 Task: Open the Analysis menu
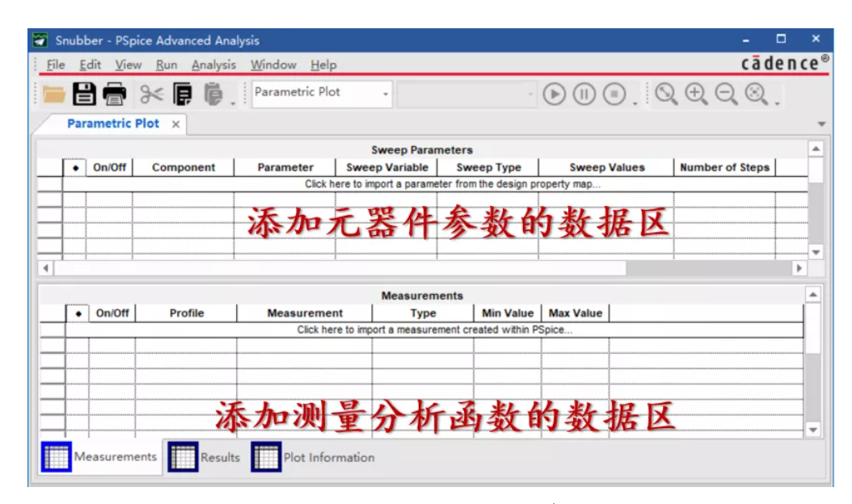213,65
